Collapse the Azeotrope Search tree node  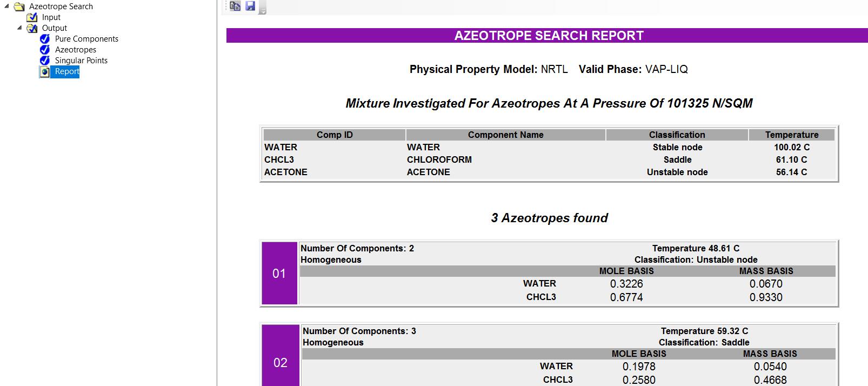pos(6,6)
